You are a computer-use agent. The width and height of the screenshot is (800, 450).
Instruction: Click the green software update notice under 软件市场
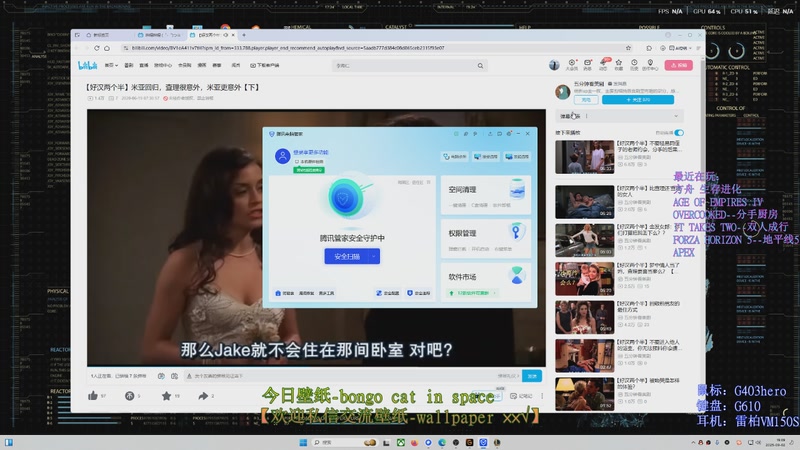tap(473, 293)
